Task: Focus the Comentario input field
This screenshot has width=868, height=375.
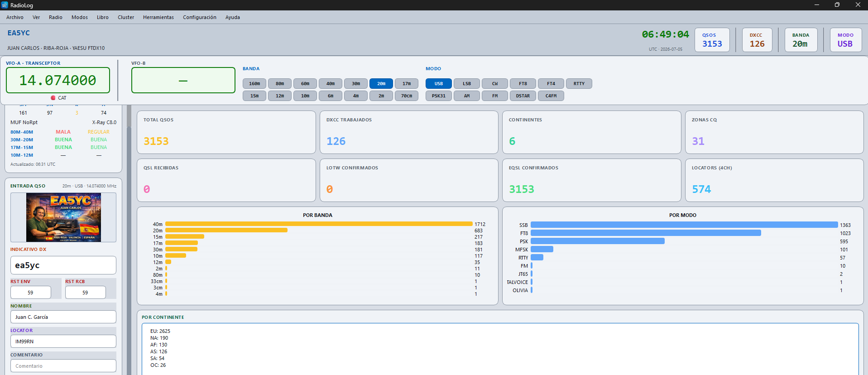Action: [63, 366]
